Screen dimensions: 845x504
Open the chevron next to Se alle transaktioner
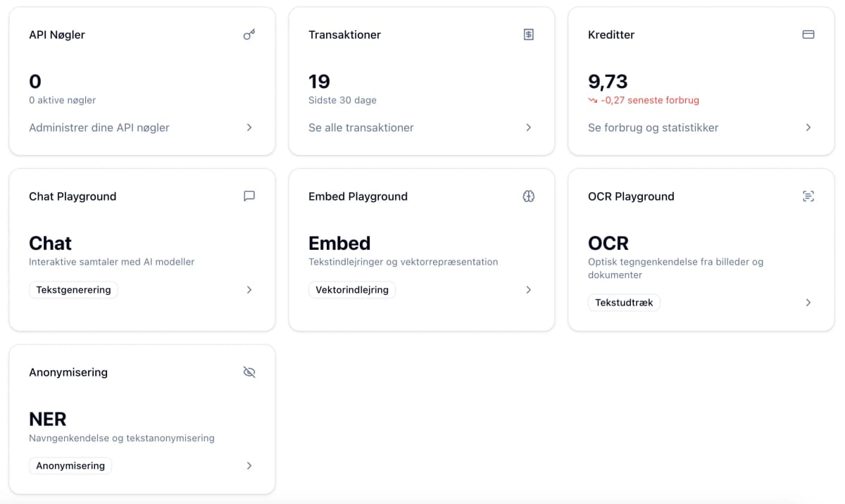coord(529,127)
